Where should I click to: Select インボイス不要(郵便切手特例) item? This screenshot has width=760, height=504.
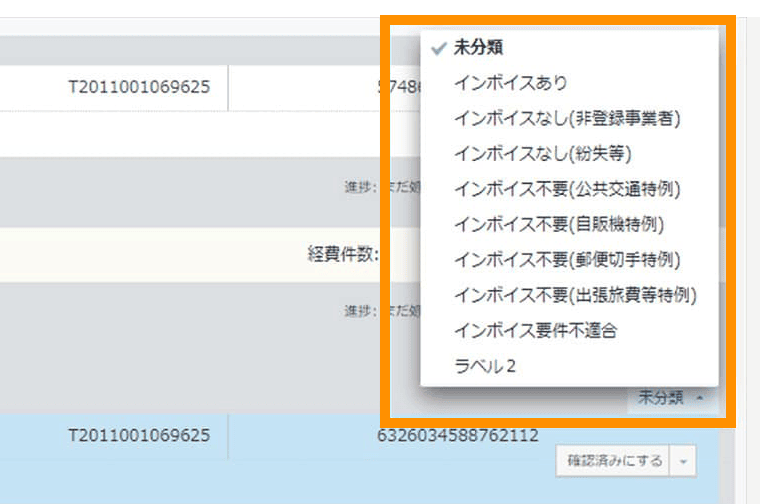[x=566, y=260]
